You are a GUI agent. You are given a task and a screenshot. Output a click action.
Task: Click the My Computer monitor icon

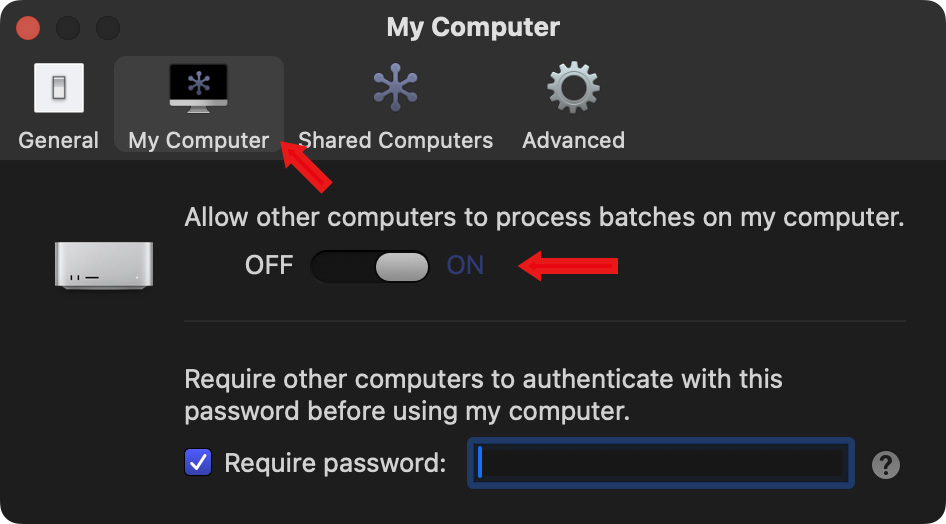[x=198, y=87]
